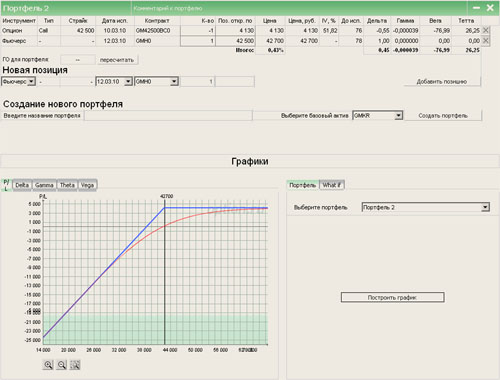This screenshot has height=380, width=500.
Task: Zoom out on the P/L chart
Action: (x=62, y=365)
